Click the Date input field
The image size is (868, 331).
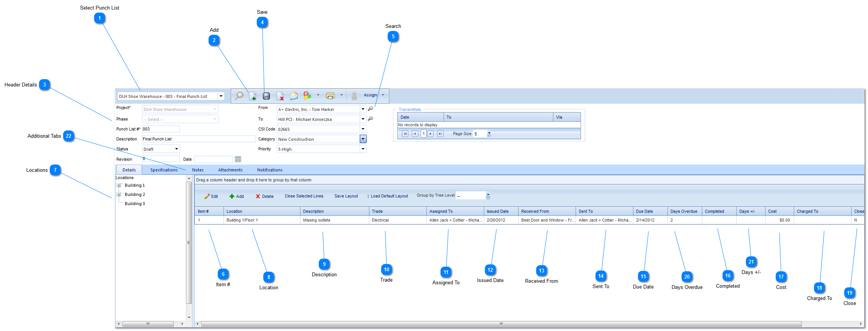tap(213, 159)
